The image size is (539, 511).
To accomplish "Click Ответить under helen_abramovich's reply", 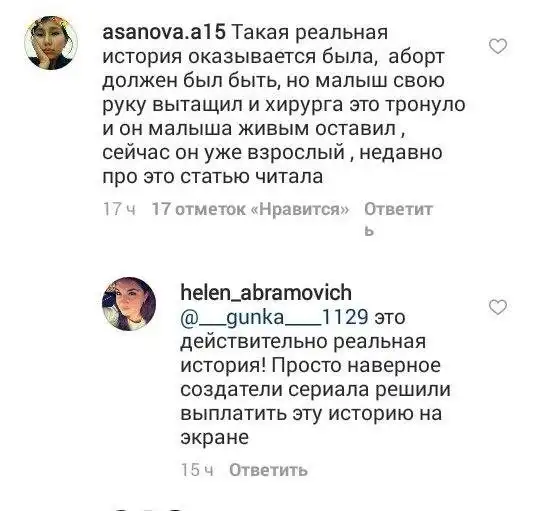I will 268,470.
